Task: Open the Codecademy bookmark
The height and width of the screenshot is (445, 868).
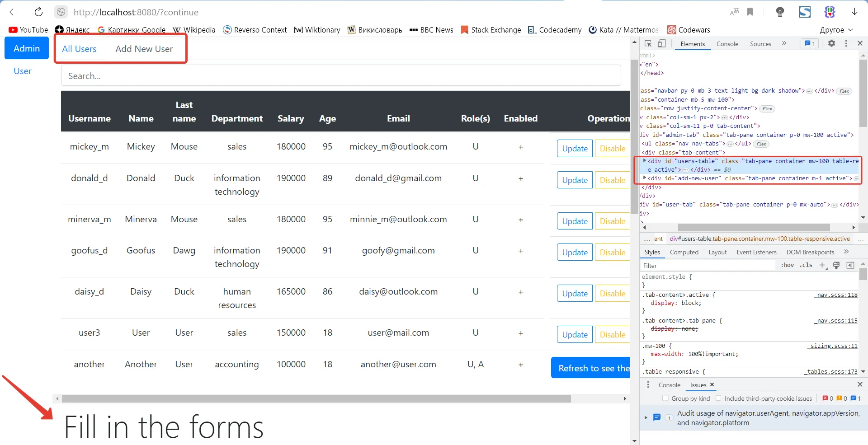Action: [x=555, y=30]
